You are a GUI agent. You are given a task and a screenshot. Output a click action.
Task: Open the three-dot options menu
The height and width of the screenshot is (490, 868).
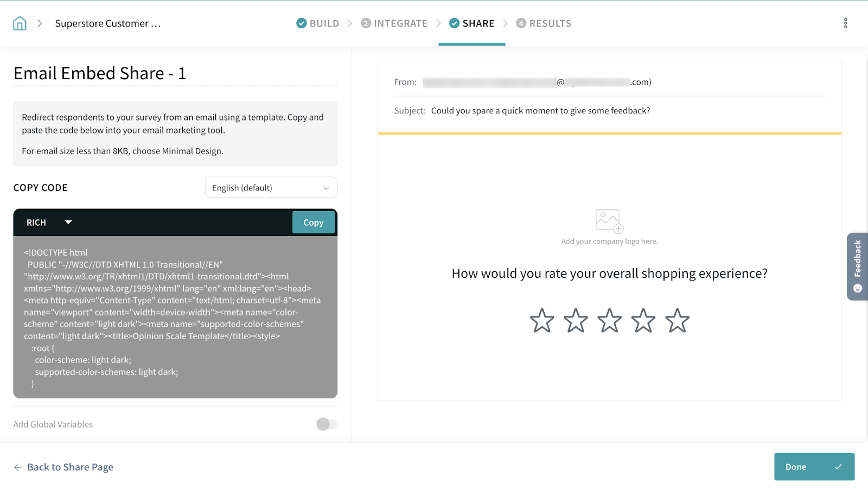click(845, 23)
